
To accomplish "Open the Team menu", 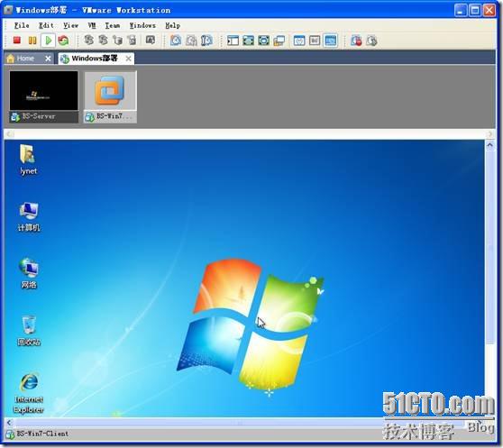I will (x=113, y=25).
